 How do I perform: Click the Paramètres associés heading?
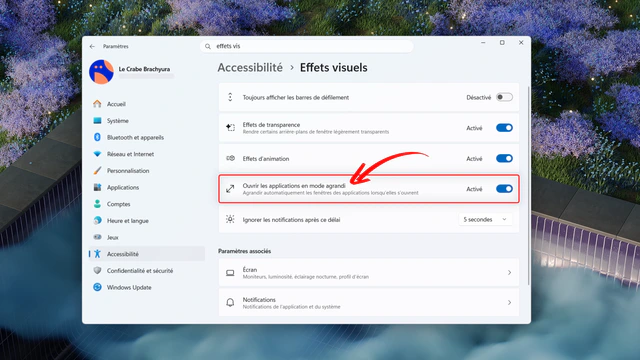(244, 251)
